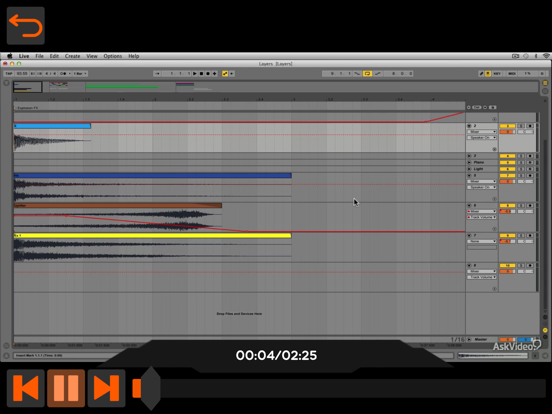Pause the video playback
The height and width of the screenshot is (414, 552).
pos(66,388)
